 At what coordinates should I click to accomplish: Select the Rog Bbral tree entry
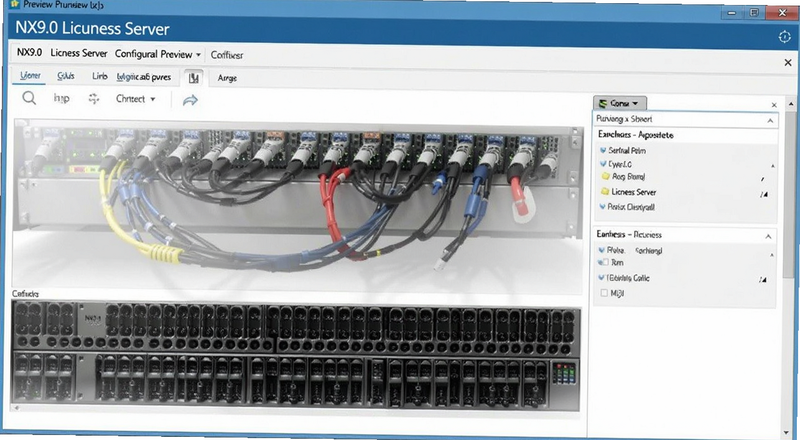[628, 177]
